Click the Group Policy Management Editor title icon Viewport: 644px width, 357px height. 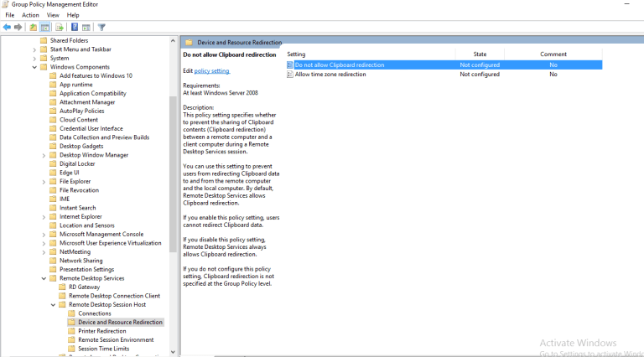click(5, 4)
